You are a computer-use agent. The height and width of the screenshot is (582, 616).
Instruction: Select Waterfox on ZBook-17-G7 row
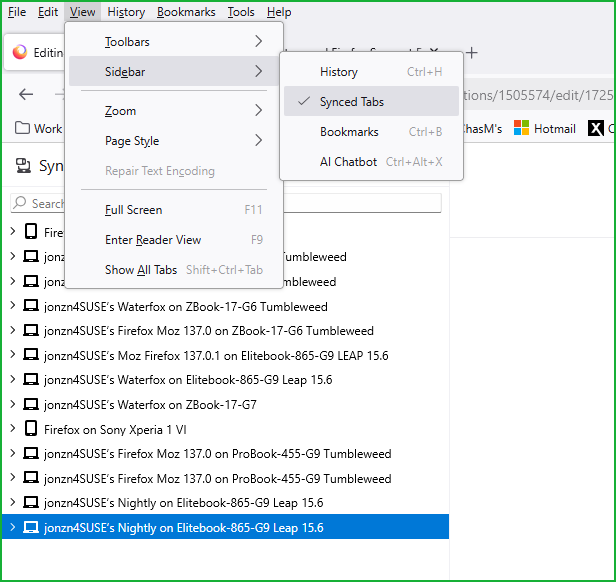click(x=226, y=404)
